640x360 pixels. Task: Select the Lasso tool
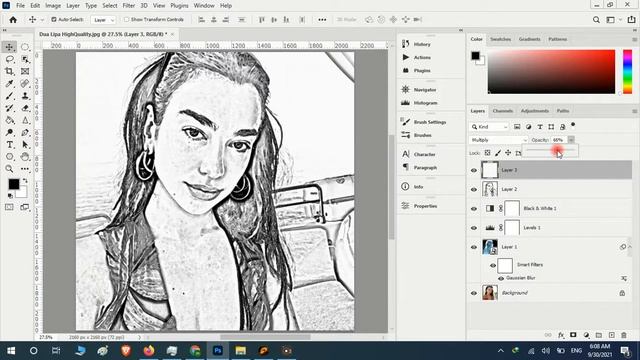[9, 59]
